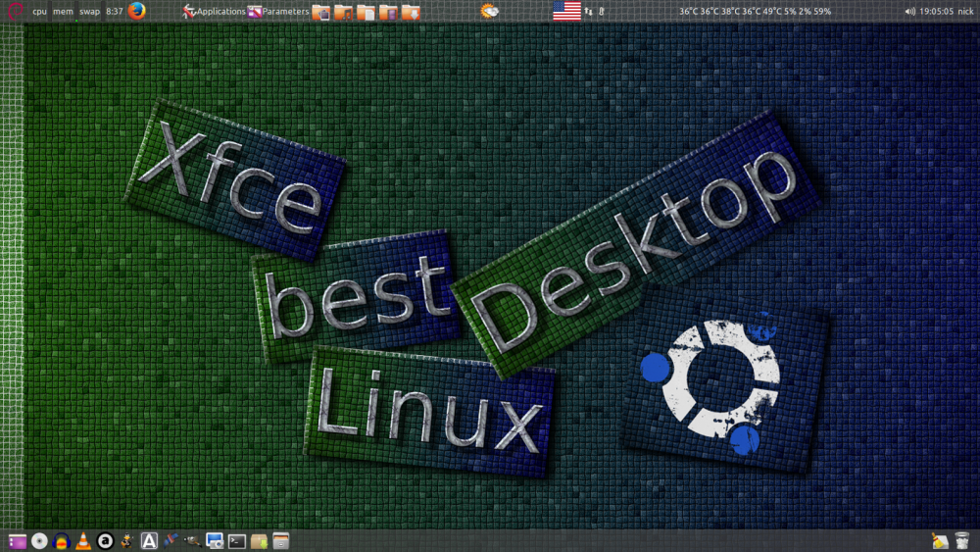Open the nick user menu
The image size is (980, 552).
pyautogui.click(x=965, y=11)
